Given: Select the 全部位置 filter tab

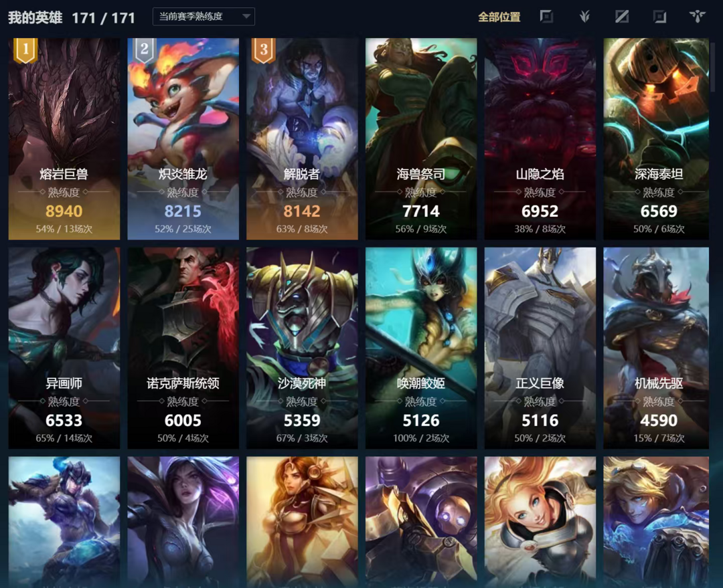Looking at the screenshot, I should [499, 17].
